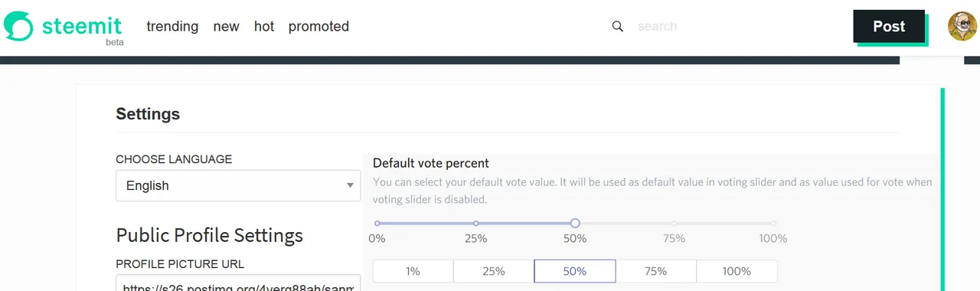Open the user avatar menu
This screenshot has width=980, height=291.
[962, 26]
